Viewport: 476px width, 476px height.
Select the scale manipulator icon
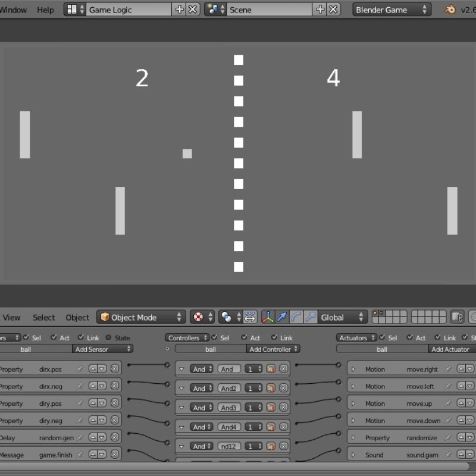pos(311,317)
